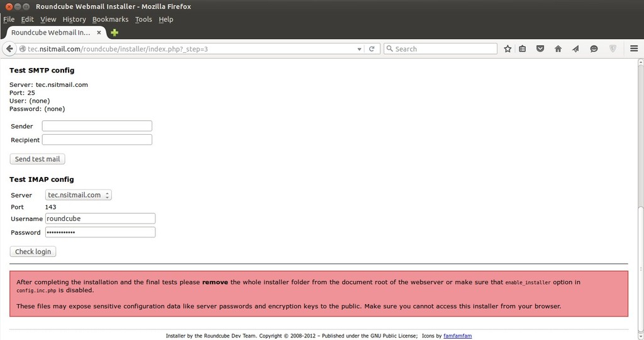
Task: Open the Firefox hamburger menu
Action: [634, 48]
